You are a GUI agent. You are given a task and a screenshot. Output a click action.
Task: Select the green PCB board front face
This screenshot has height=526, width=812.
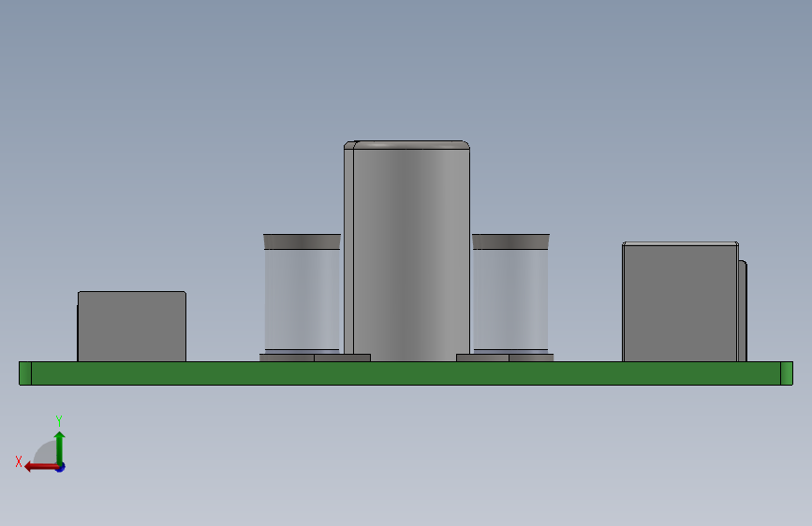coord(406,373)
